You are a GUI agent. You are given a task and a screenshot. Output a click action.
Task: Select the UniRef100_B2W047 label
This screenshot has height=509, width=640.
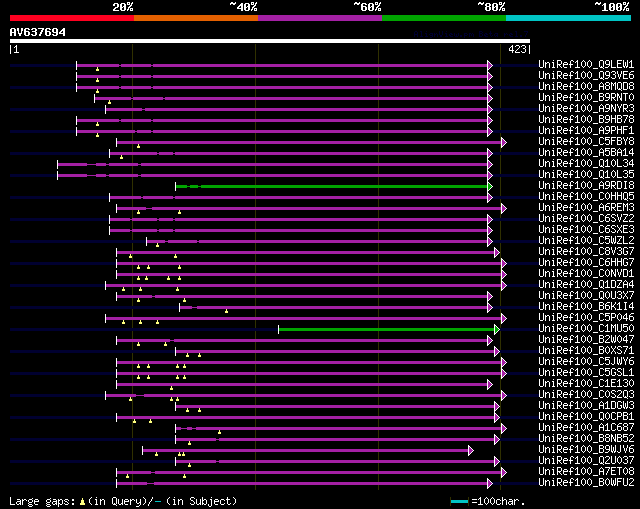586,340
